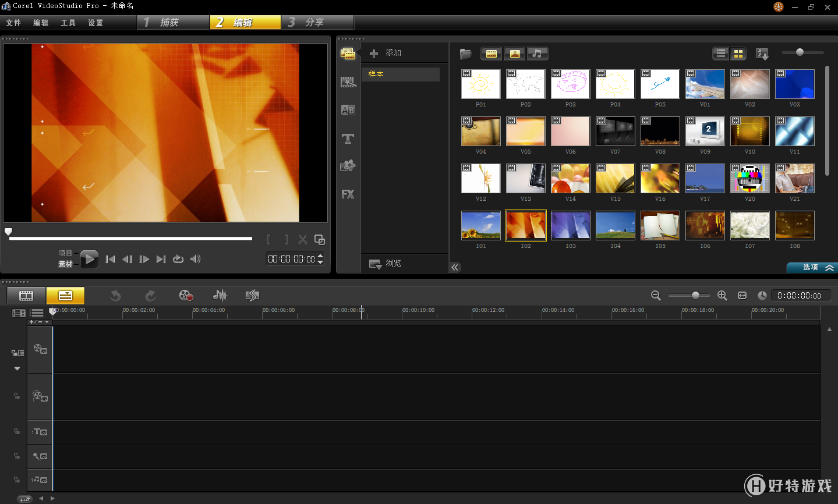
Task: Expand the ripple editing options arrow
Action: coord(17,368)
